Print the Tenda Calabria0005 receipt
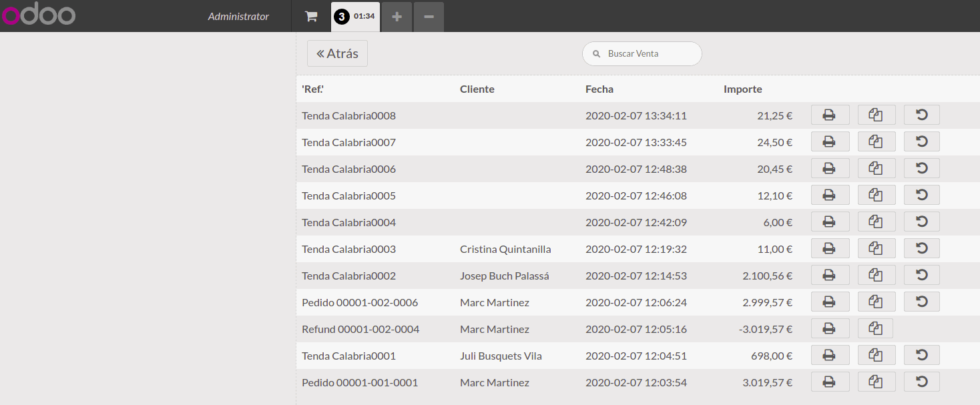Screen dimensions: 980x405 click(x=830, y=195)
